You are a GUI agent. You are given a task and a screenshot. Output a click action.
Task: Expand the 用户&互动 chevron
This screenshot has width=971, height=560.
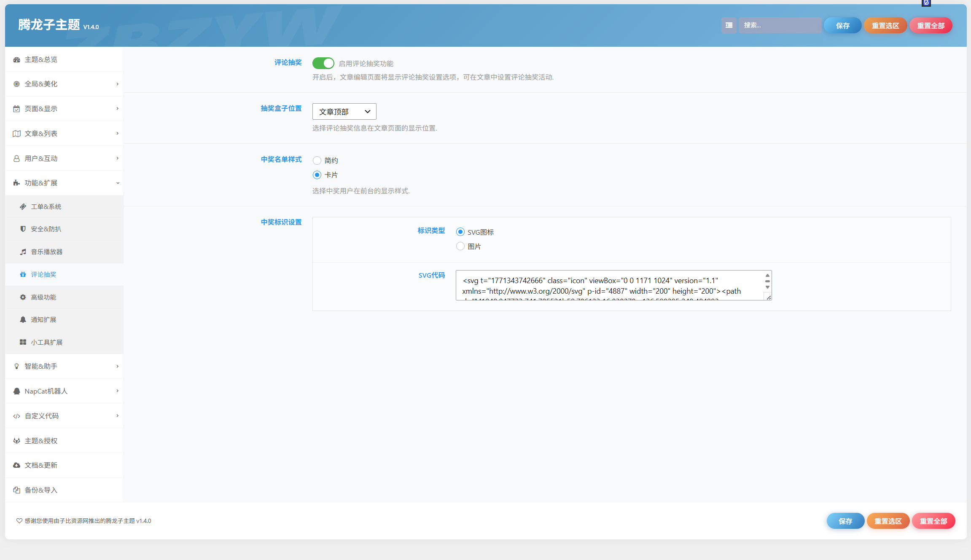click(x=117, y=158)
